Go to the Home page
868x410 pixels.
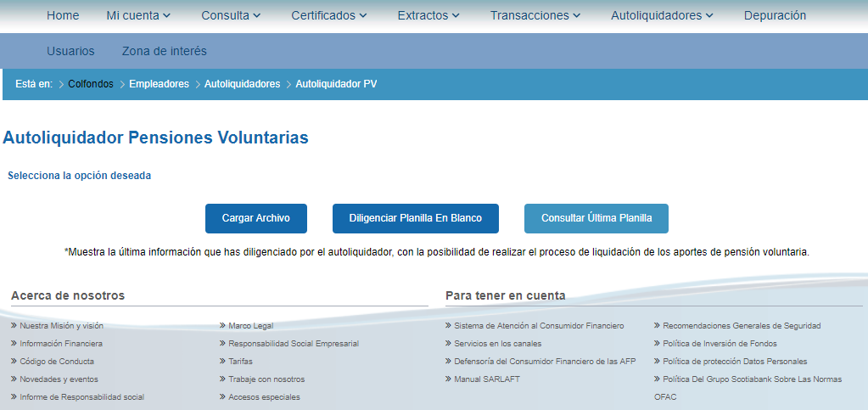63,15
